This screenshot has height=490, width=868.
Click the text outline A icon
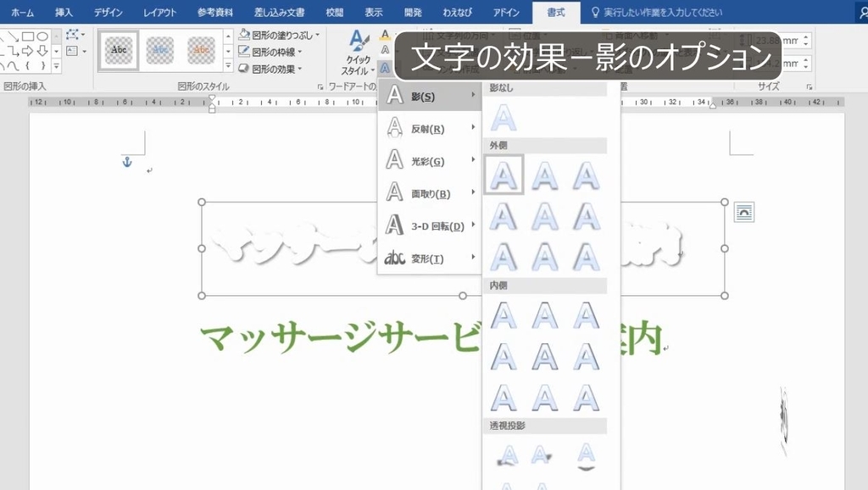(x=386, y=50)
